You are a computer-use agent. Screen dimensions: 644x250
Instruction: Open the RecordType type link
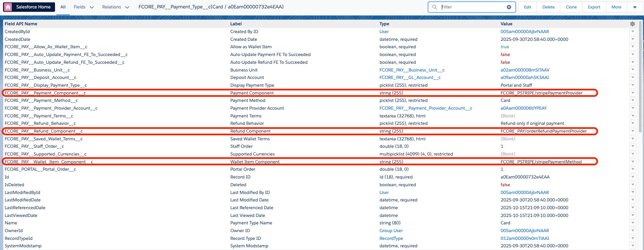pyautogui.click(x=391, y=239)
